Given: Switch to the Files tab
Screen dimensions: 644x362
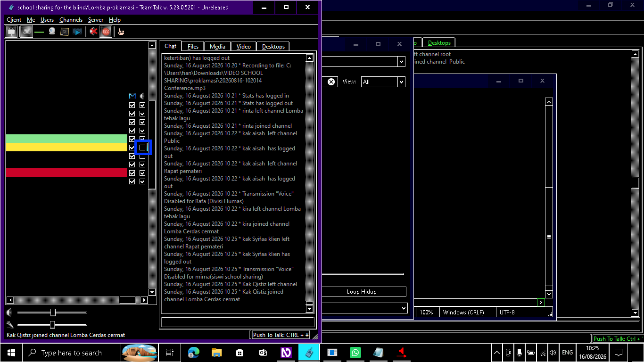Looking at the screenshot, I should click(x=193, y=46).
